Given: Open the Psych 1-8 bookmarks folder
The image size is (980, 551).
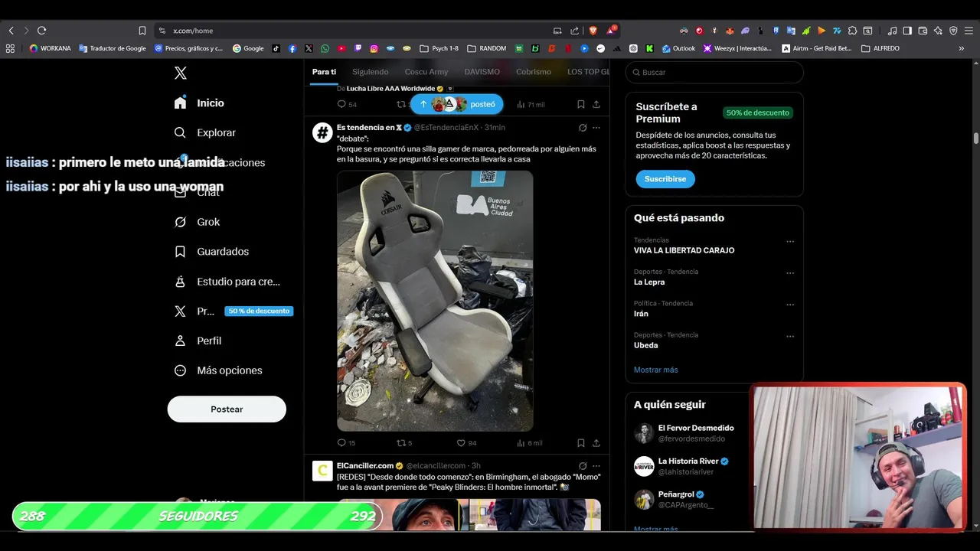Looking at the screenshot, I should tap(439, 48).
